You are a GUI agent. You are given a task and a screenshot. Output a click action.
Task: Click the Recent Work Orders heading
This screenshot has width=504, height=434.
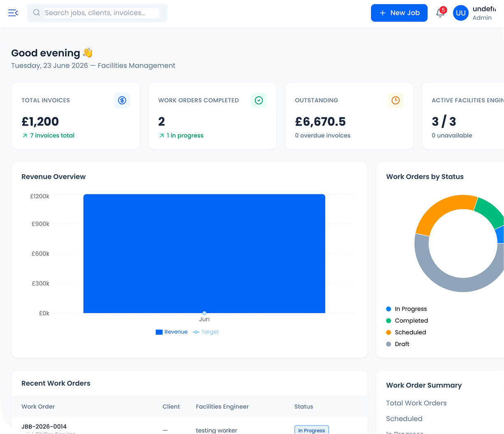pyautogui.click(x=56, y=383)
